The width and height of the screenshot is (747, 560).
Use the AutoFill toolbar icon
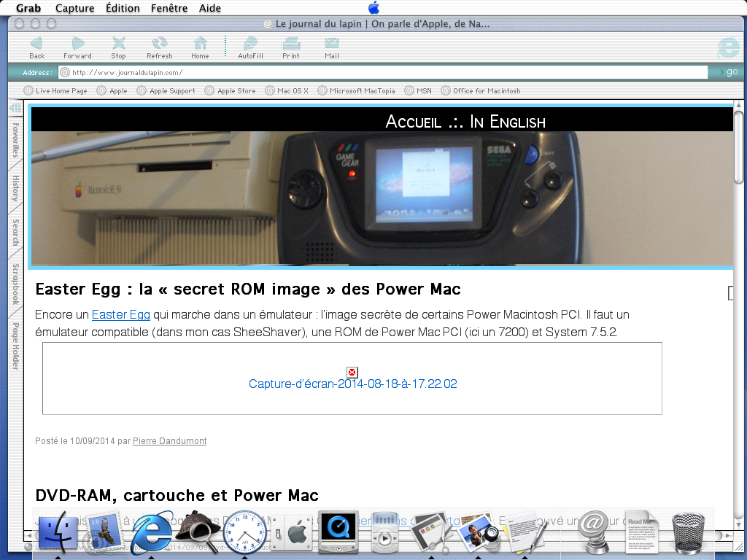tap(250, 48)
